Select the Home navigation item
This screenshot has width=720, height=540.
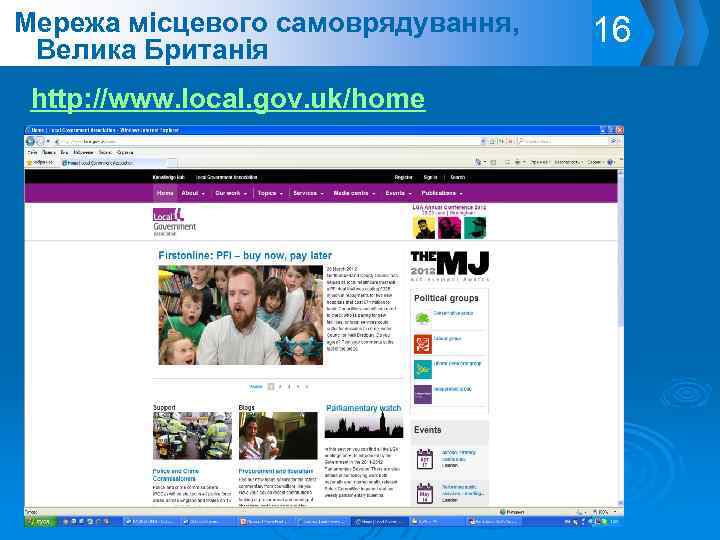pos(165,193)
